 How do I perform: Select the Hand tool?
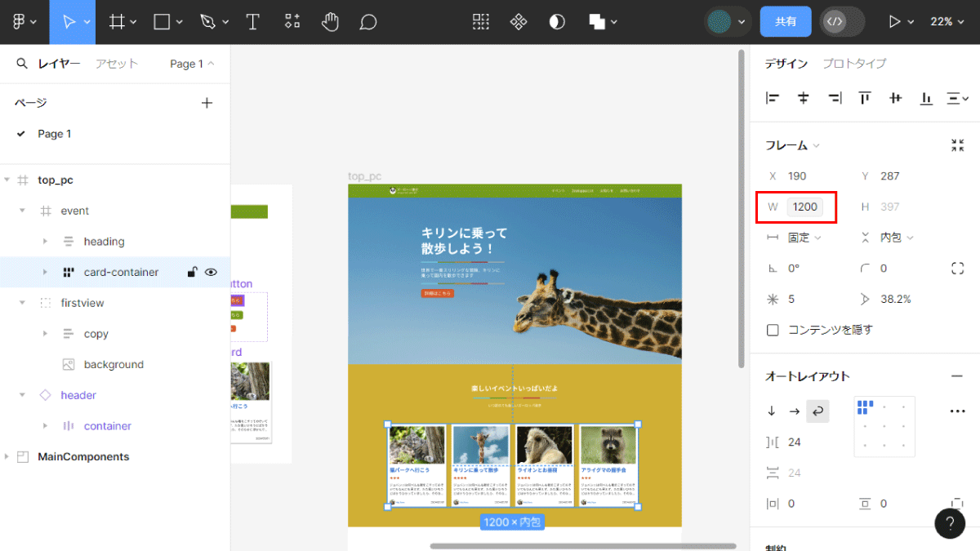click(330, 22)
